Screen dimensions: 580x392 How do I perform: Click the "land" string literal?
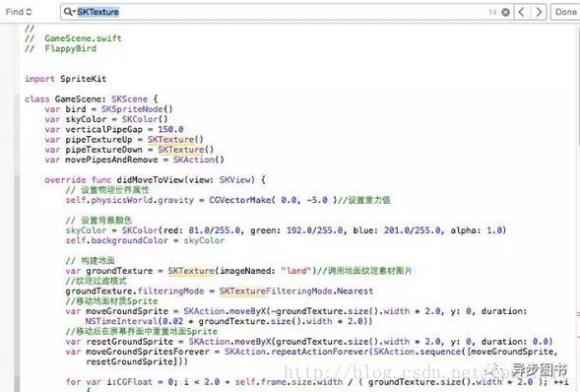click(296, 271)
